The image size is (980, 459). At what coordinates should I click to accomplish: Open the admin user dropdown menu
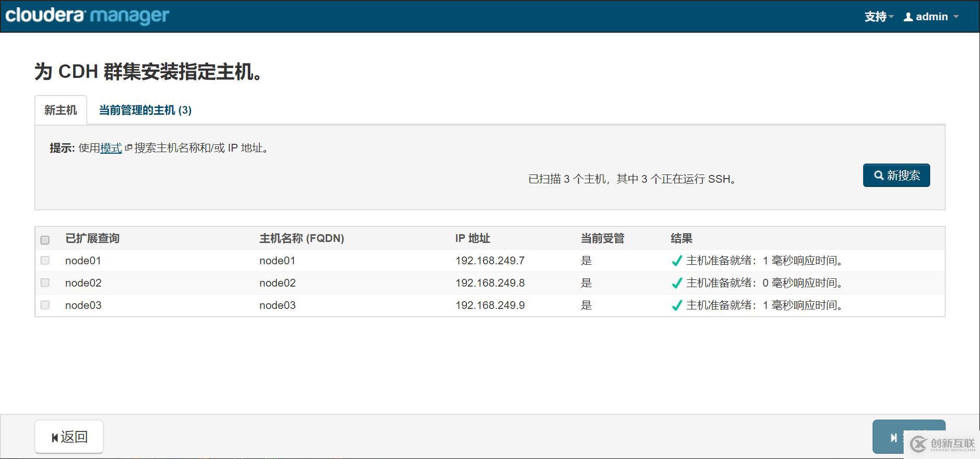pyautogui.click(x=931, y=17)
